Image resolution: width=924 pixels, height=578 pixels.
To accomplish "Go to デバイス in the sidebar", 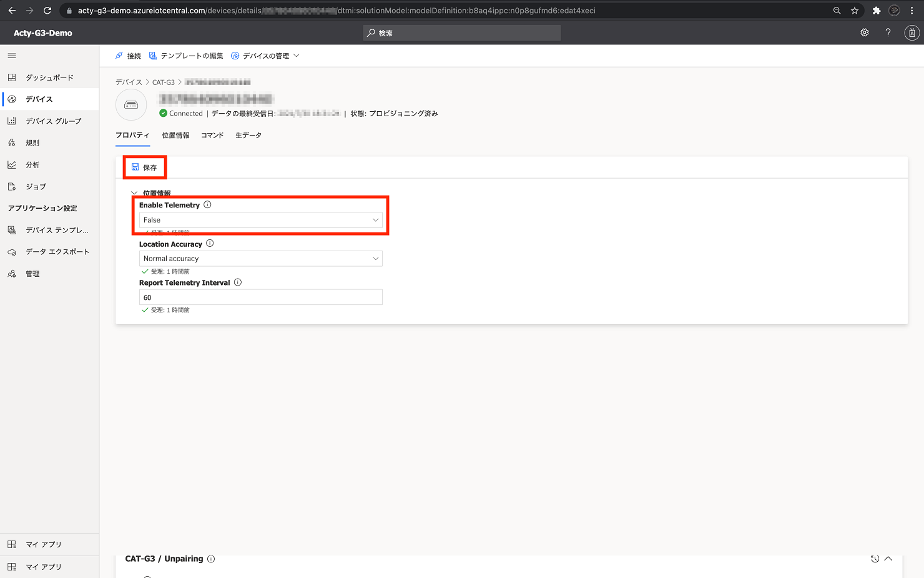I will [x=49, y=99].
